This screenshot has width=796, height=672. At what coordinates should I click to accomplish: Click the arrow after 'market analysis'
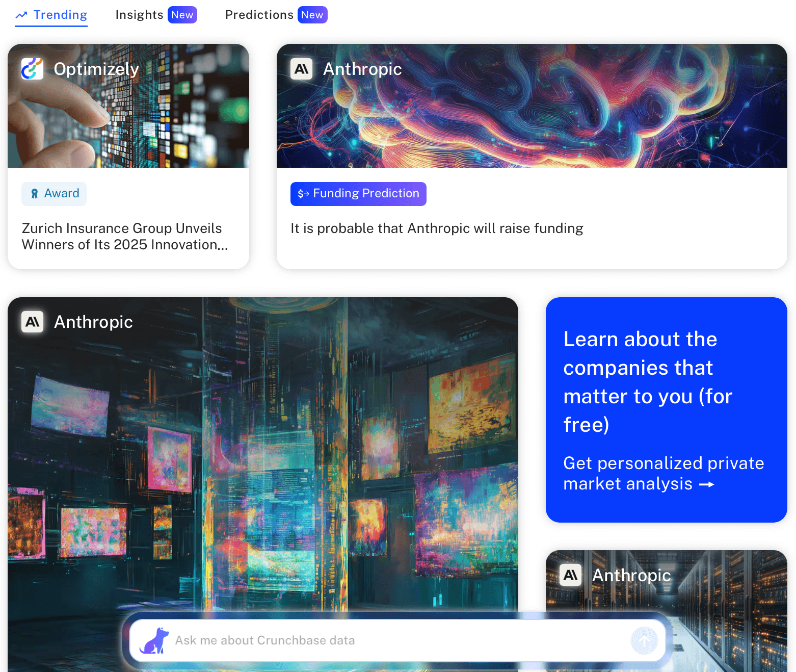pyautogui.click(x=707, y=484)
